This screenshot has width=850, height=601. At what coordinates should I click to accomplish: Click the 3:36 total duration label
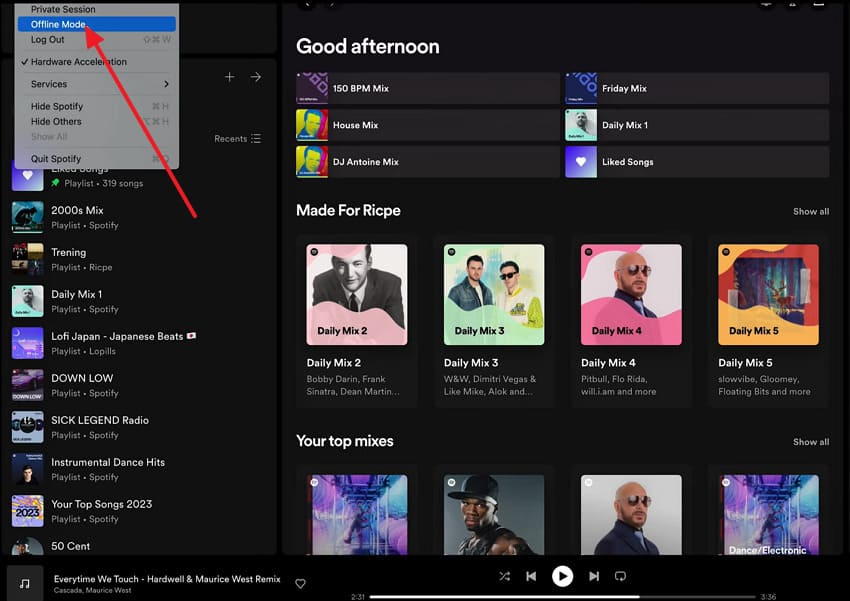[x=768, y=597]
